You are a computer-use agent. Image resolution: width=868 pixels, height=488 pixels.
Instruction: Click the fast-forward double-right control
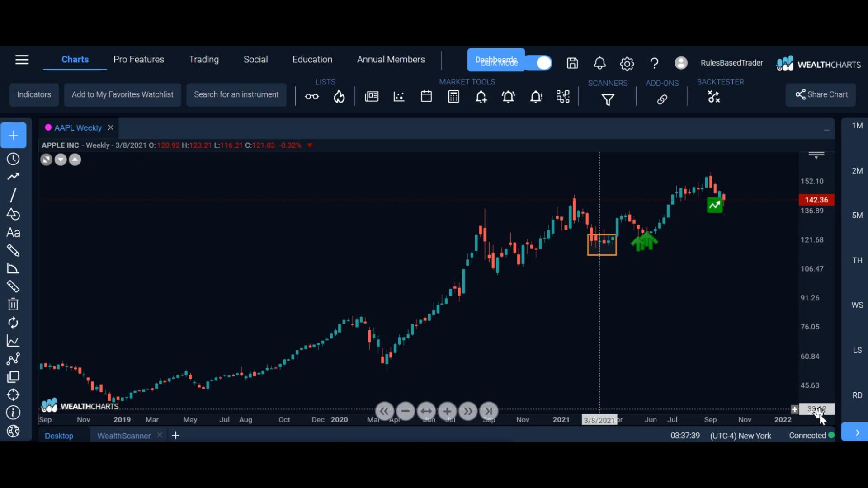[x=468, y=411]
